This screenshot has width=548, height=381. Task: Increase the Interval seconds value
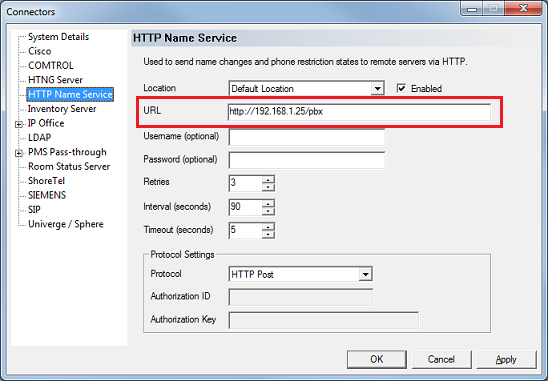pyautogui.click(x=268, y=203)
